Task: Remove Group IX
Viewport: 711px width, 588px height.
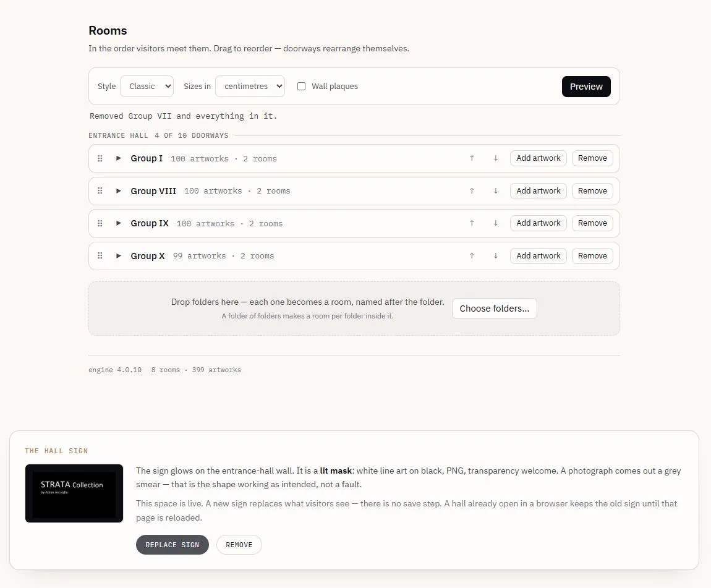Action: pyautogui.click(x=592, y=223)
